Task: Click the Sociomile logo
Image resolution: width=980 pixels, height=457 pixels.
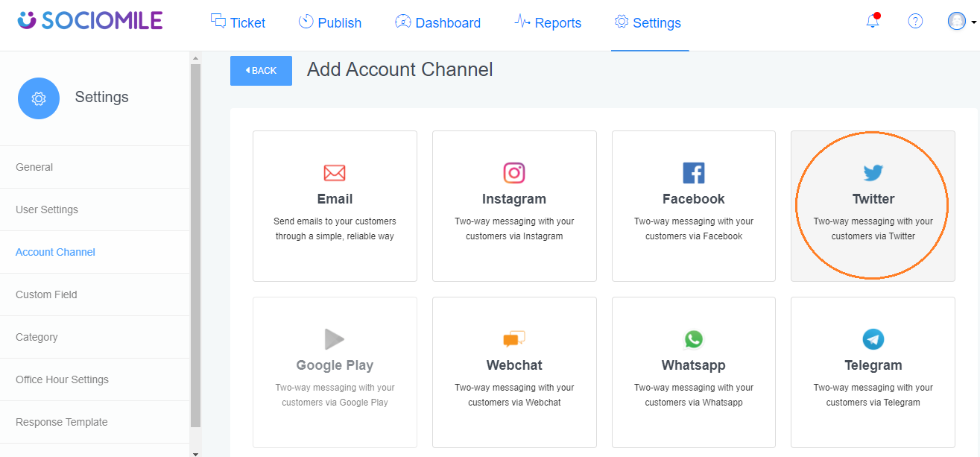Action: pos(89,20)
